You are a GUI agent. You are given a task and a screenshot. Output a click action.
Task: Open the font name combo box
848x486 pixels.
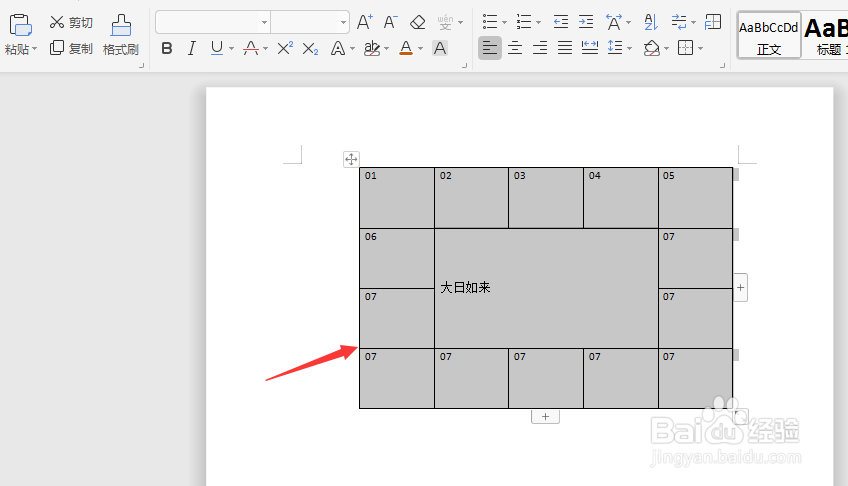[x=213, y=22]
